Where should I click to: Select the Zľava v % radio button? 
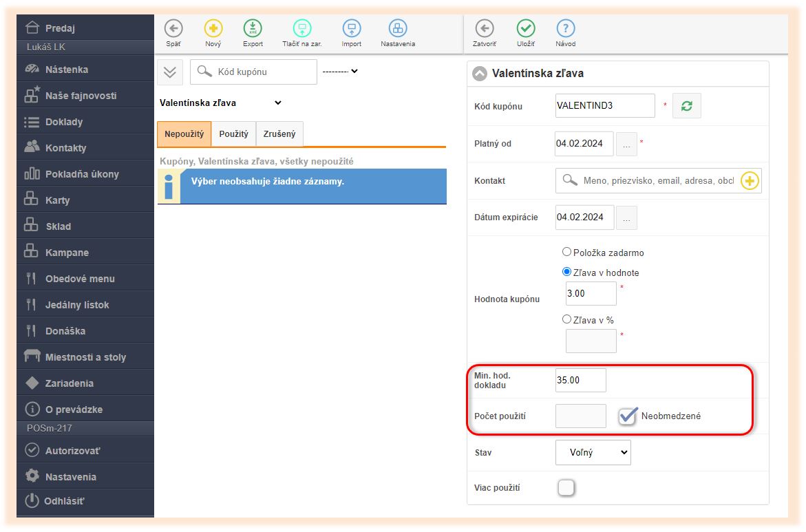coord(567,319)
